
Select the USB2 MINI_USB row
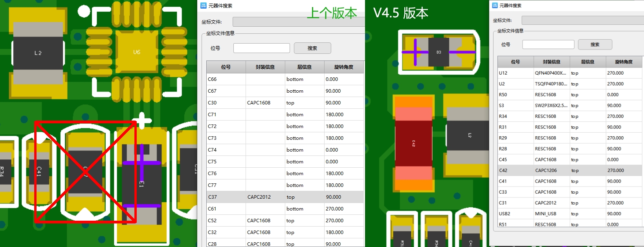click(x=570, y=214)
